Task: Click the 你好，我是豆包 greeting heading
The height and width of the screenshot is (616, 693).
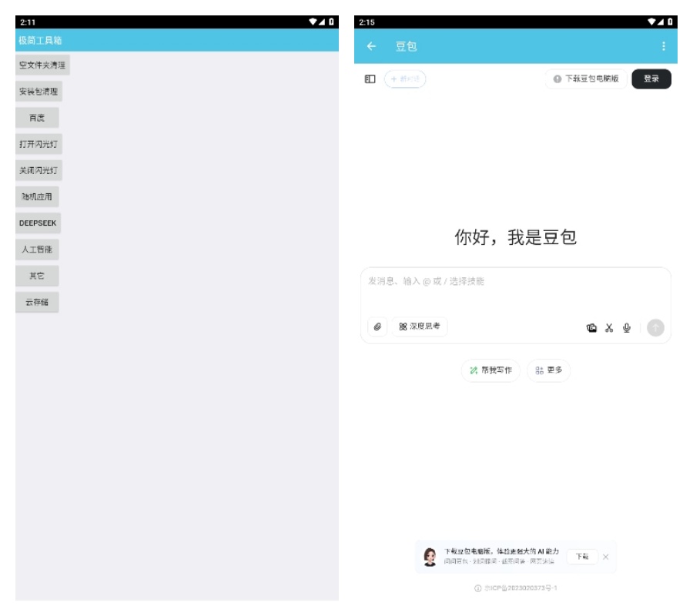Action: point(515,237)
